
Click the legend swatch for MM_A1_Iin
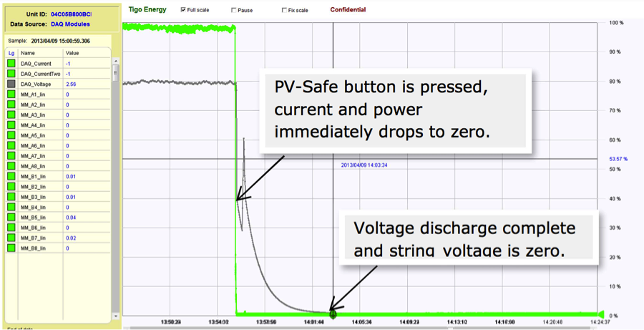pyautogui.click(x=11, y=94)
